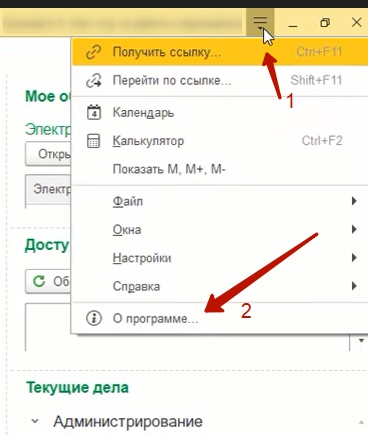The width and height of the screenshot is (368, 435).
Task: Close the application window
Action: click(x=356, y=23)
